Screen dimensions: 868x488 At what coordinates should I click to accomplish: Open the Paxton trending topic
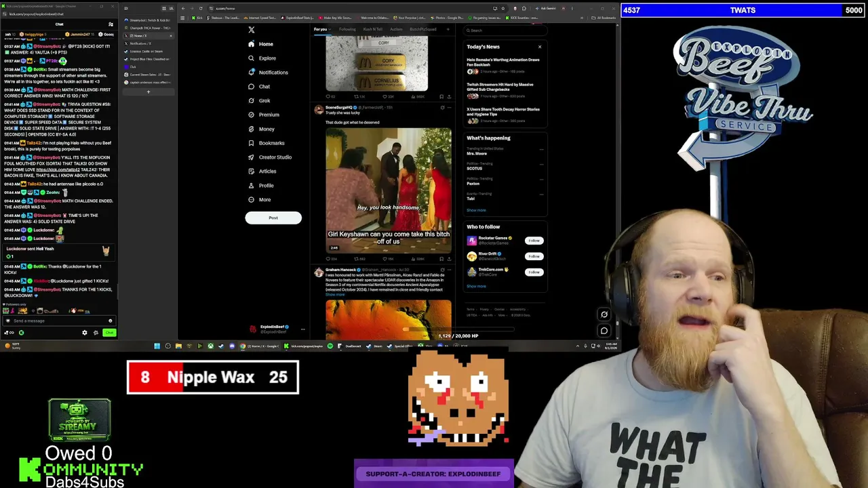coord(473,184)
